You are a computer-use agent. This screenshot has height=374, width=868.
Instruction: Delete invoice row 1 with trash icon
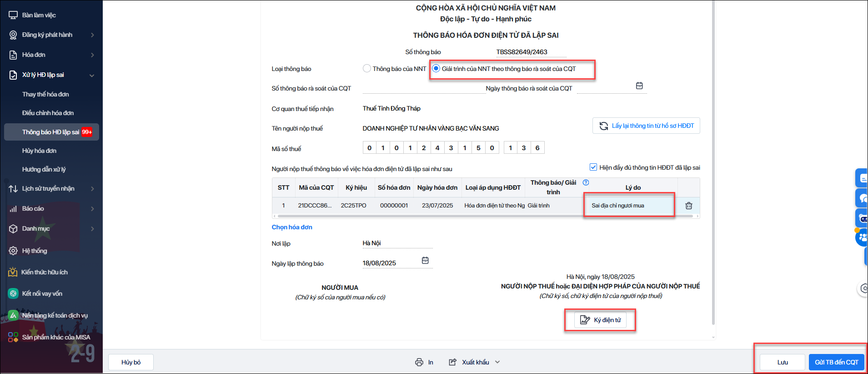[x=689, y=206]
